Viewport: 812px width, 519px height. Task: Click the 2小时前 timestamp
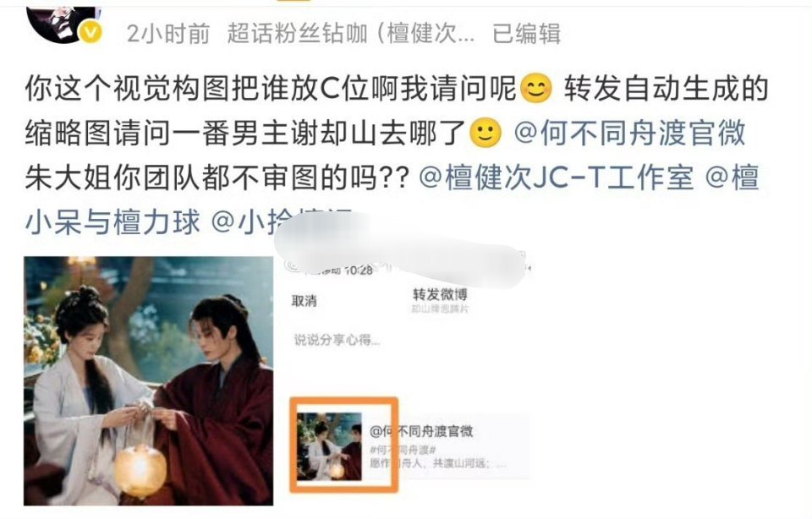pyautogui.click(x=168, y=34)
